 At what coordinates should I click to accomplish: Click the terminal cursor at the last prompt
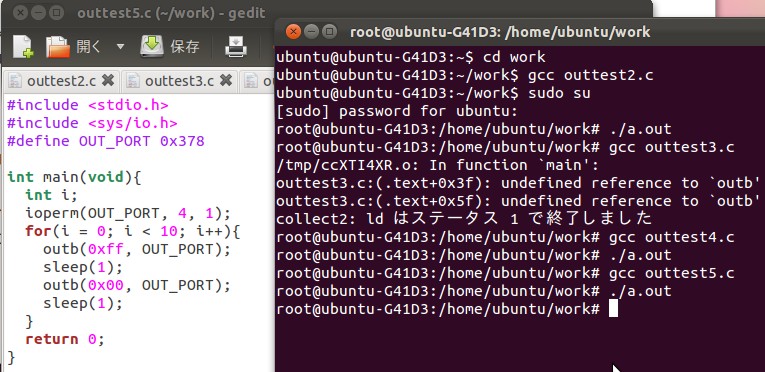point(613,309)
